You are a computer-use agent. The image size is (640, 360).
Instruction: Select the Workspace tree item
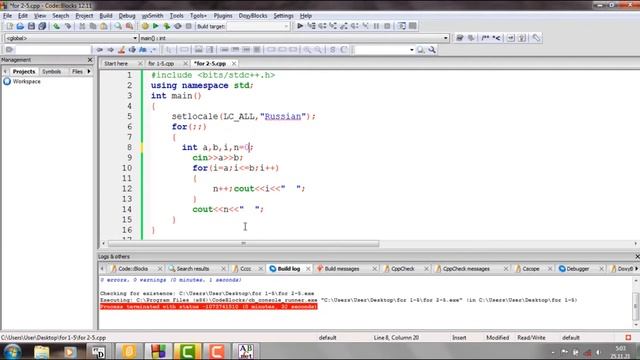pyautogui.click(x=27, y=82)
